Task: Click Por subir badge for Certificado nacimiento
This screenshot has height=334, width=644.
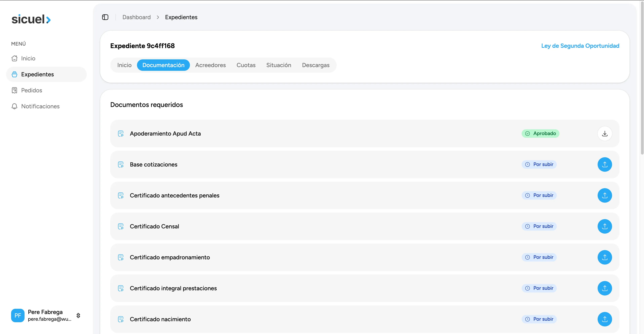Action: point(539,319)
